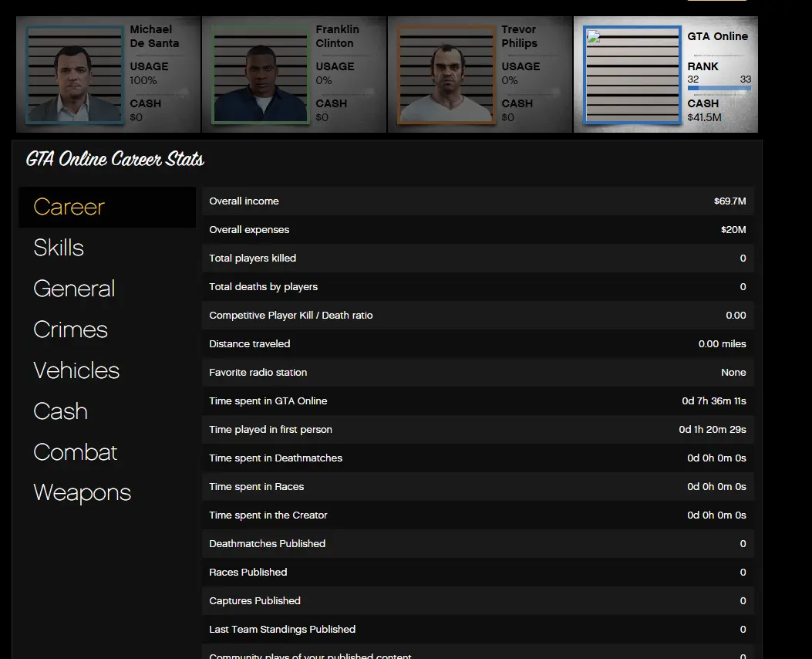Select the Crimes category

pos(70,329)
